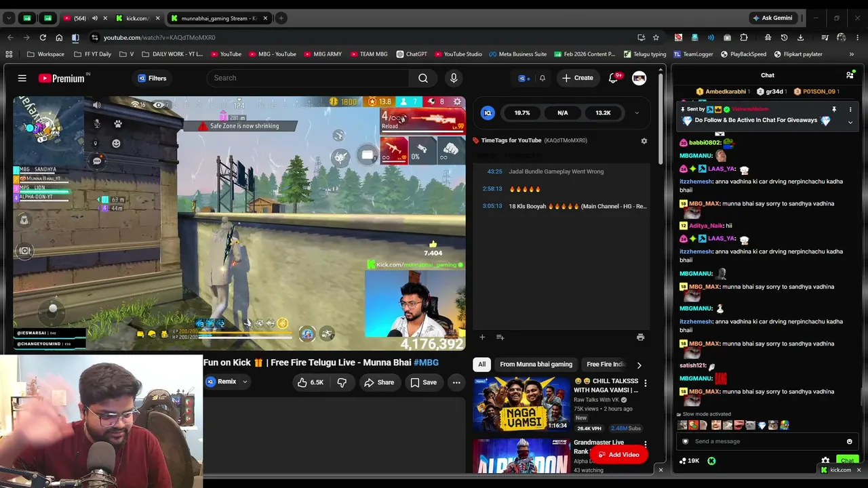Show more recommendation chips with arrow
The width and height of the screenshot is (868, 488).
click(639, 365)
